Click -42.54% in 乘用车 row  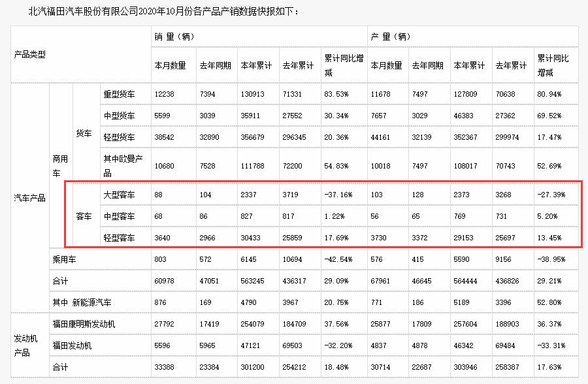click(338, 259)
